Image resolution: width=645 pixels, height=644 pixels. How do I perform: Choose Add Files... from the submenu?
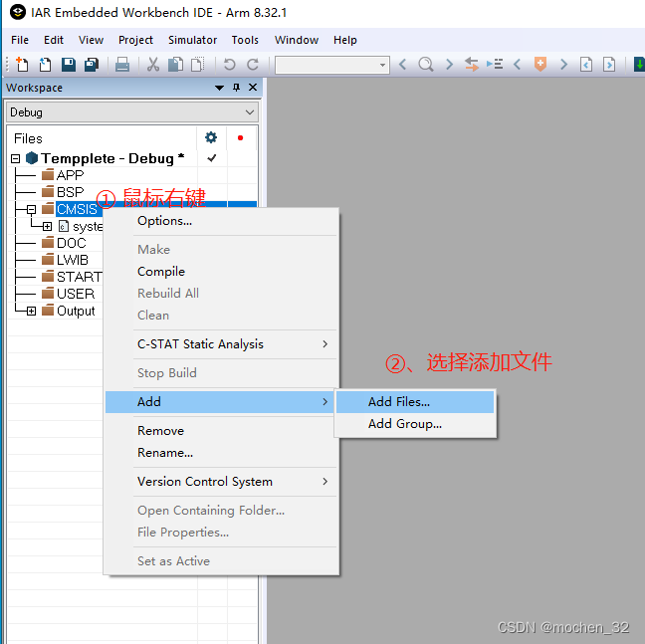[415, 402]
